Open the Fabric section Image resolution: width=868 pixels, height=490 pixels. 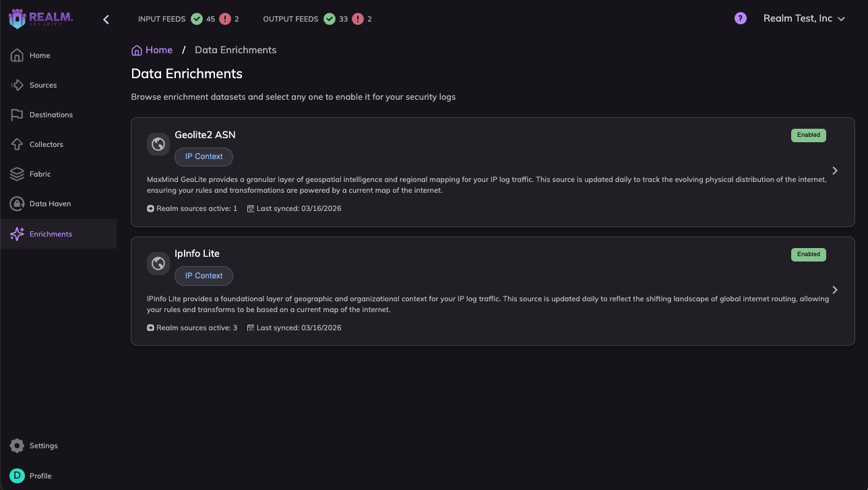40,174
